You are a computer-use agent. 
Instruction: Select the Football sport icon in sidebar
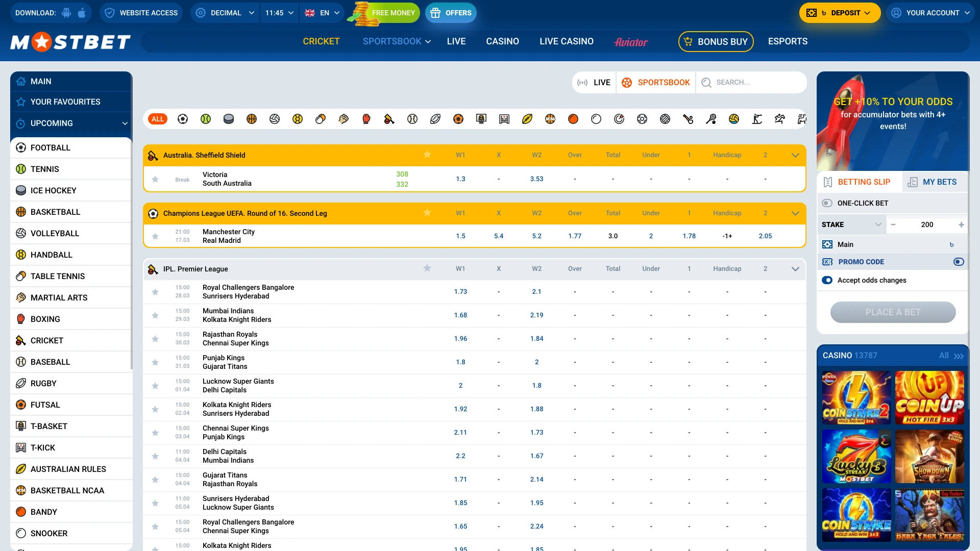(20, 147)
